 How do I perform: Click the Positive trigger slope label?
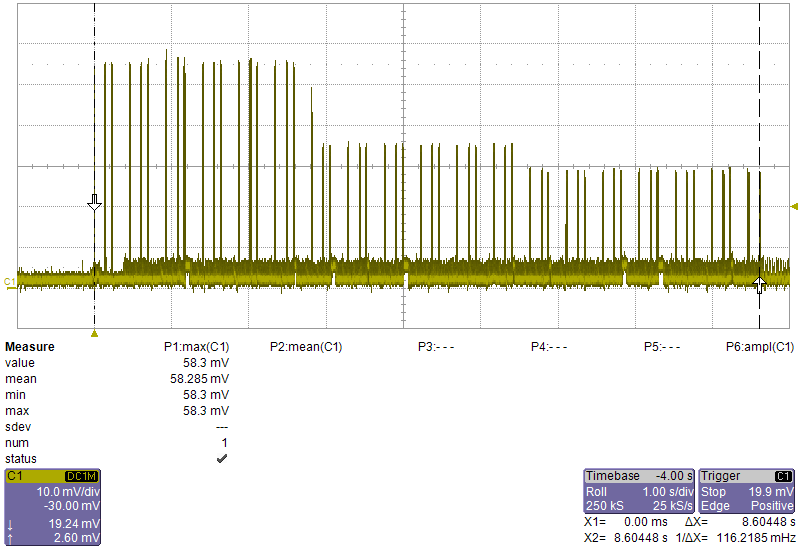pyautogui.click(x=772, y=506)
